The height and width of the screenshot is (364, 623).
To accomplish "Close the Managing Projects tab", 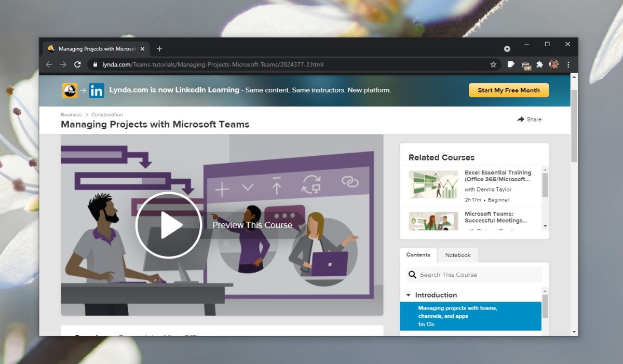I will pos(143,49).
